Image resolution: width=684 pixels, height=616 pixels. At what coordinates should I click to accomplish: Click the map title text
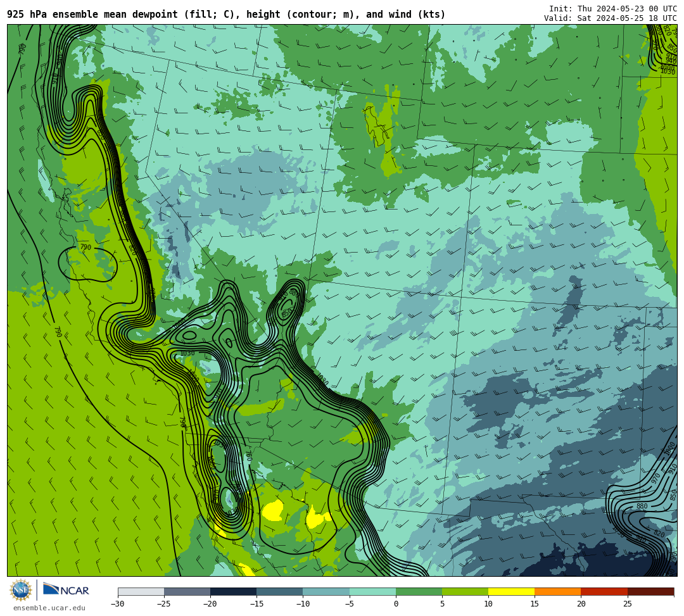226,15
